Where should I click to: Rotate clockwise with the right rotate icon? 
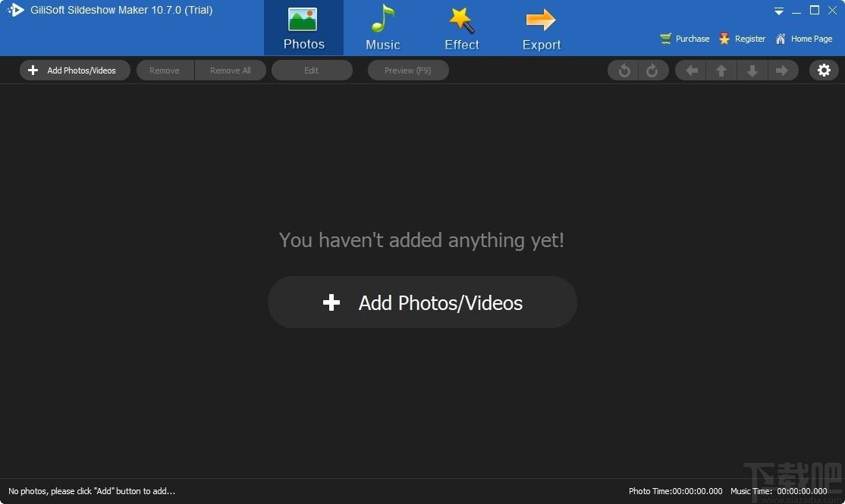[652, 70]
